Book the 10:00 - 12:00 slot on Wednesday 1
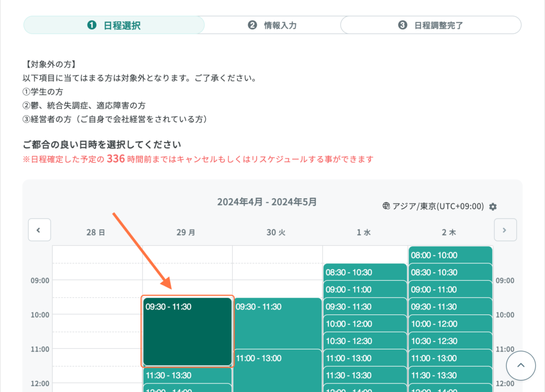Screen dimensions: 545x392 point(365,324)
